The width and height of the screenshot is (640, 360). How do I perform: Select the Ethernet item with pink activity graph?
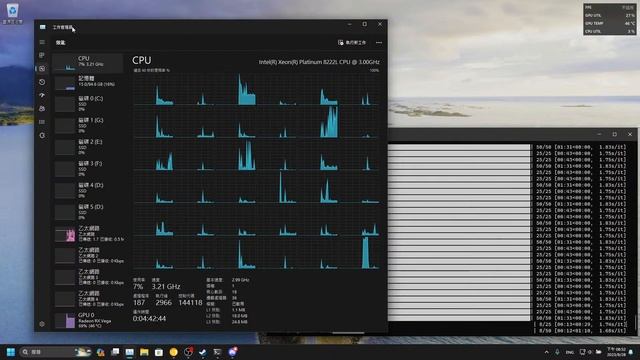pos(88,233)
